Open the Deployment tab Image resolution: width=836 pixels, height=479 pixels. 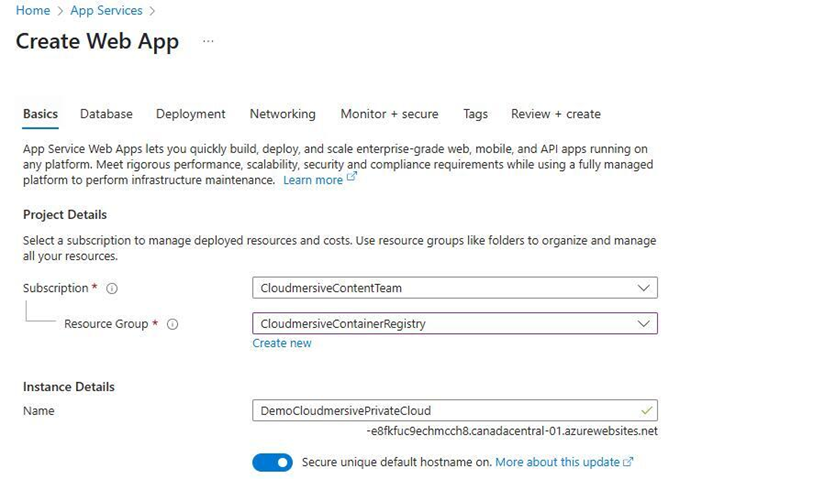[190, 114]
